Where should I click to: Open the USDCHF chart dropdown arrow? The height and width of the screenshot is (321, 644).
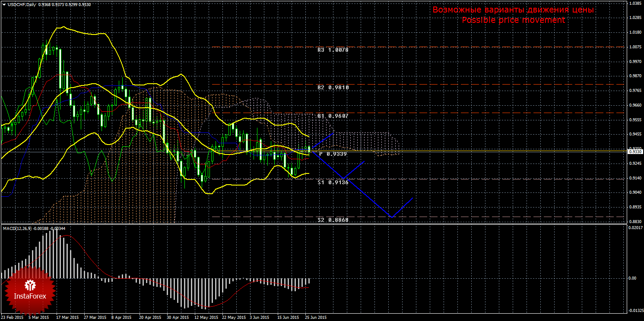[4, 4]
